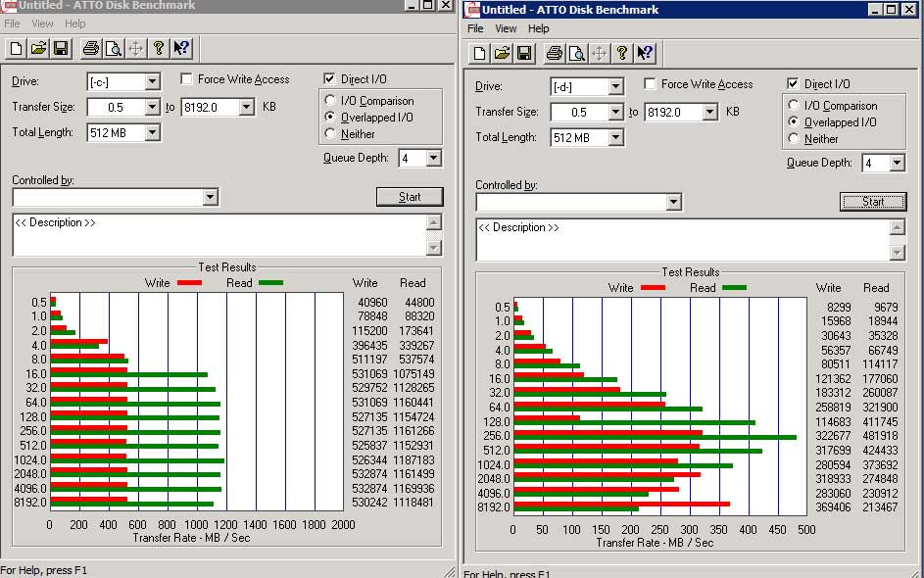Click the move arrows icon in left window

tap(135, 48)
